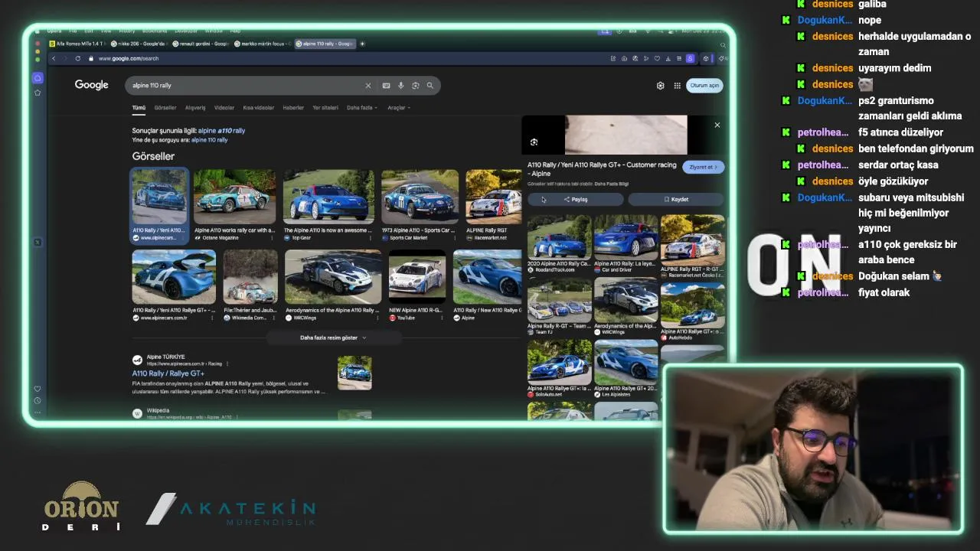Image resolution: width=980 pixels, height=551 pixels.
Task: Start voice search with the microphone icon
Action: tap(400, 86)
